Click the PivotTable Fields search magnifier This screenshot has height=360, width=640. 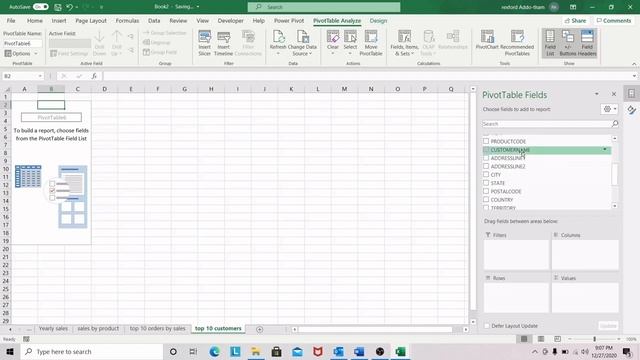[615, 124]
